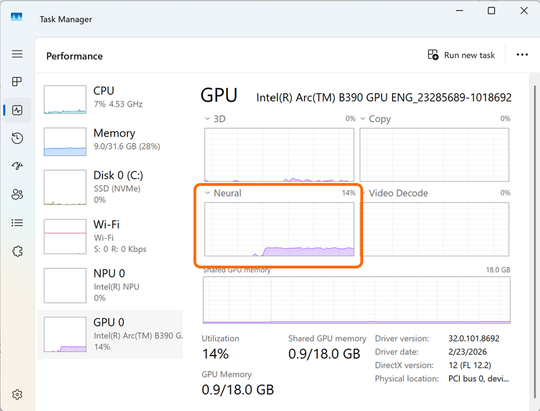The width and height of the screenshot is (540, 411).
Task: Select the Performance page icon
Action: 17,110
